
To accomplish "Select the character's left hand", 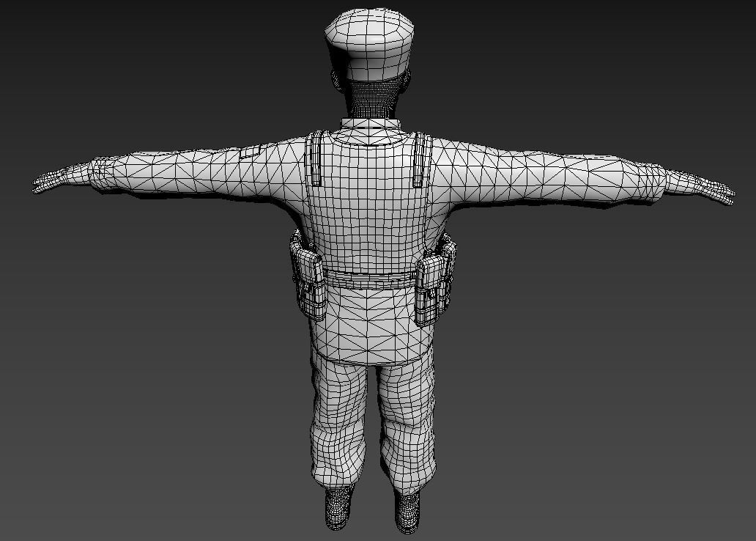I will click(x=62, y=178).
